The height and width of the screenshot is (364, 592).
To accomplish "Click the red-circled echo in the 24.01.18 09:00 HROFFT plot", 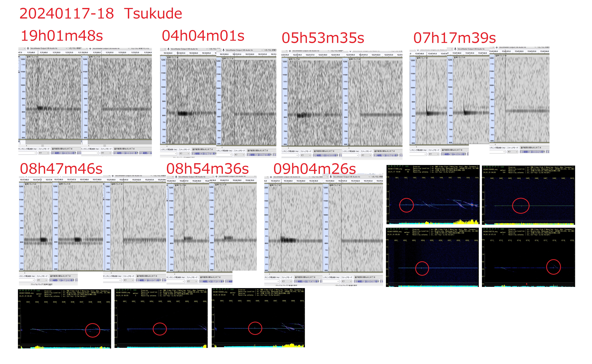I will tap(255, 328).
